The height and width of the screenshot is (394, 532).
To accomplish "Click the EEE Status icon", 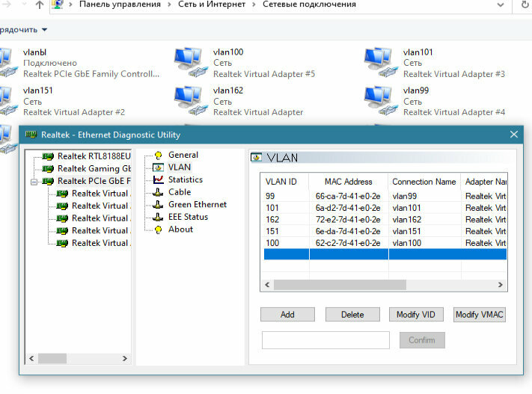I will pyautogui.click(x=158, y=217).
